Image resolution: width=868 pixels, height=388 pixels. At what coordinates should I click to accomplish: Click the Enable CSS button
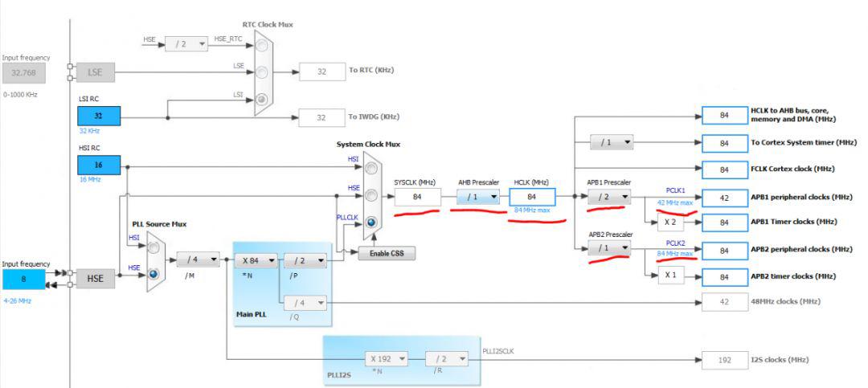387,254
